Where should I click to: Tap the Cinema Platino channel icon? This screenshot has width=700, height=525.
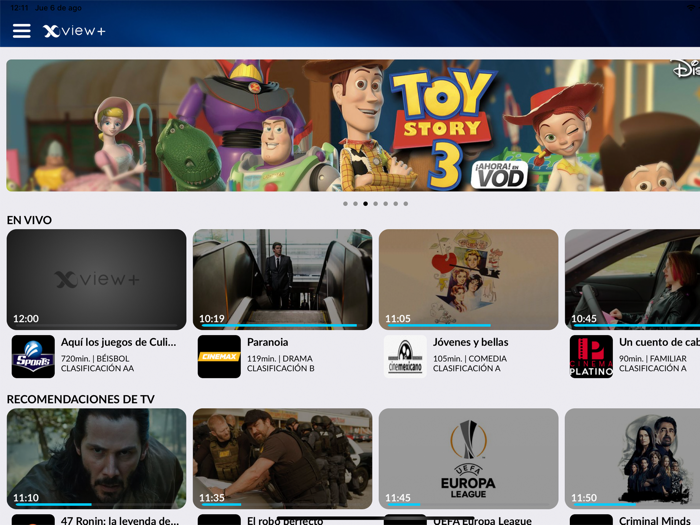point(592,357)
